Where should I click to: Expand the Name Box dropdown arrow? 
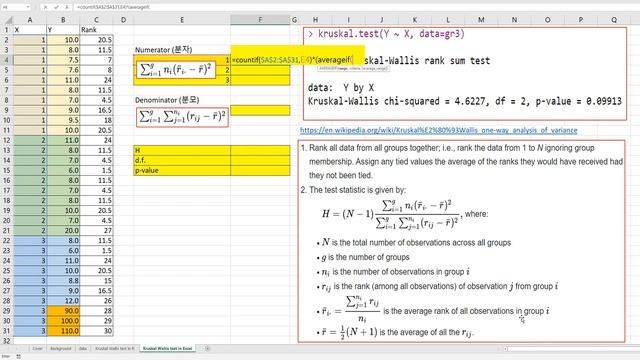(x=27, y=7)
